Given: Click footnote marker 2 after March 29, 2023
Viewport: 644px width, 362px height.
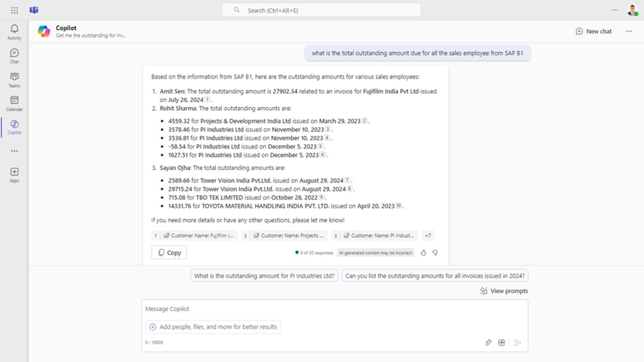Looking at the screenshot, I should point(365,121).
